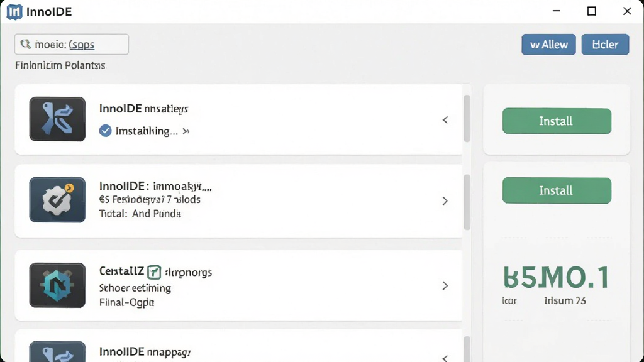
Task: Click the w Allew button
Action: [548, 45]
